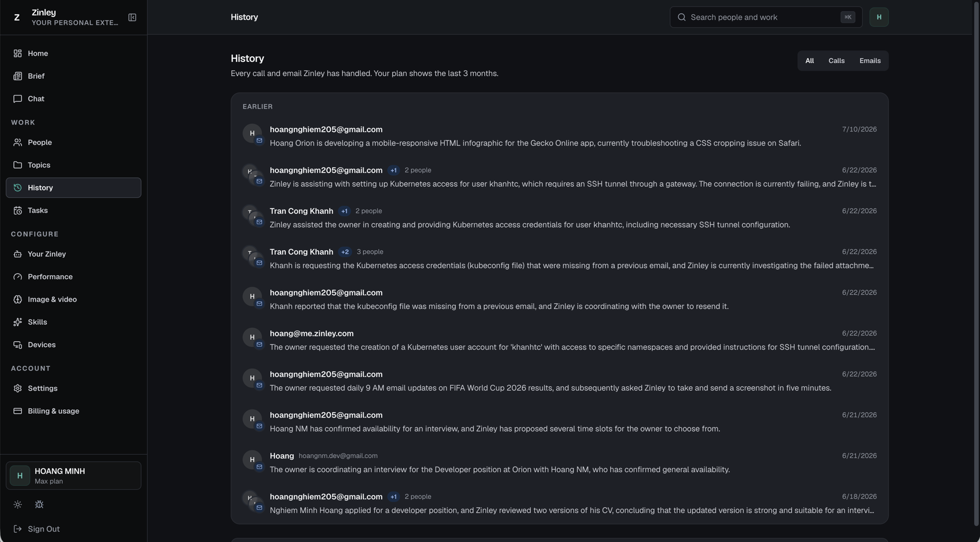Open Tran Cong Khanh entry with 2 people
The height and width of the screenshot is (542, 980).
point(560,218)
